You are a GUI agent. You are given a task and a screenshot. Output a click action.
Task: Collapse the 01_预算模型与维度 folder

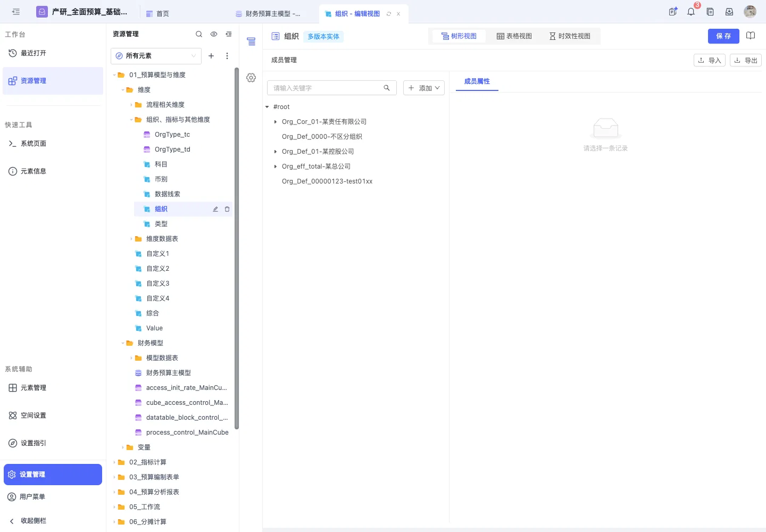point(114,75)
